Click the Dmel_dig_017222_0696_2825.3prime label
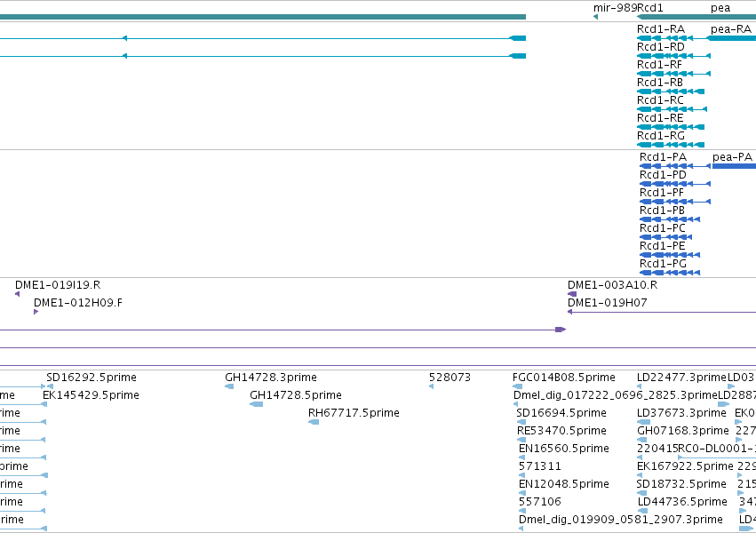The width and height of the screenshot is (756, 533). point(616,395)
